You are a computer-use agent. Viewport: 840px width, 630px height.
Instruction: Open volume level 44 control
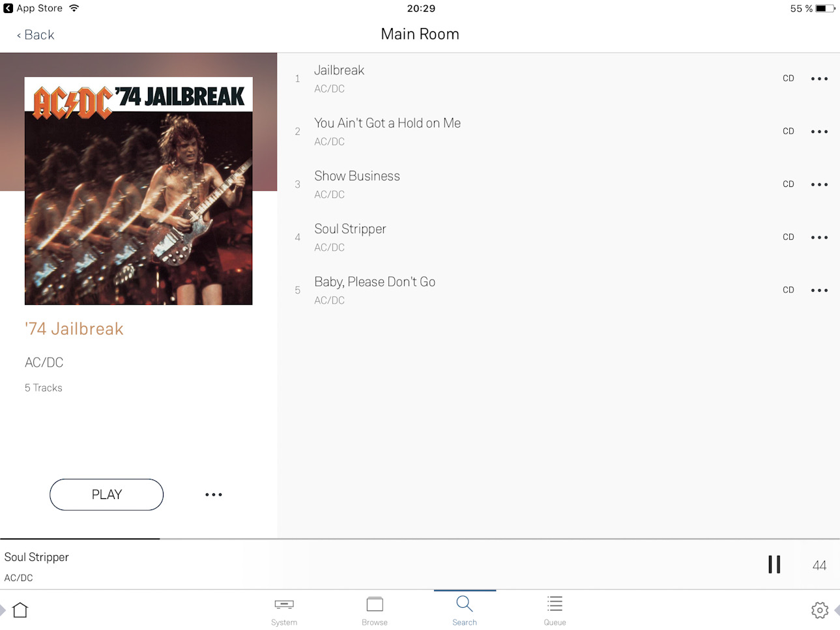pyautogui.click(x=819, y=566)
